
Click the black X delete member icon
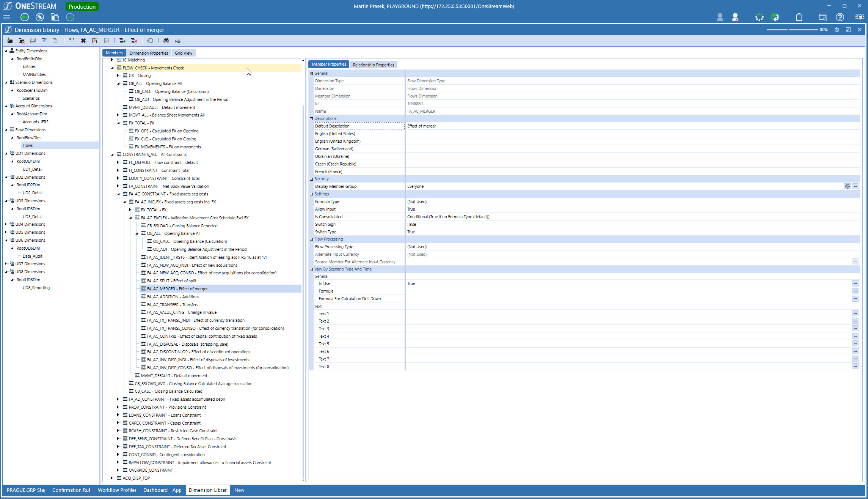coord(83,41)
